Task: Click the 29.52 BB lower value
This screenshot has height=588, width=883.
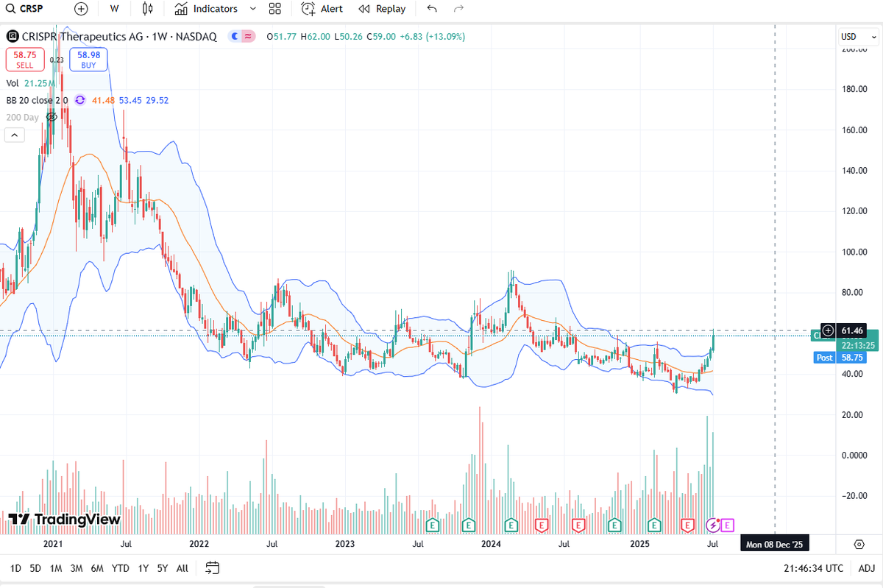Action: [x=157, y=100]
